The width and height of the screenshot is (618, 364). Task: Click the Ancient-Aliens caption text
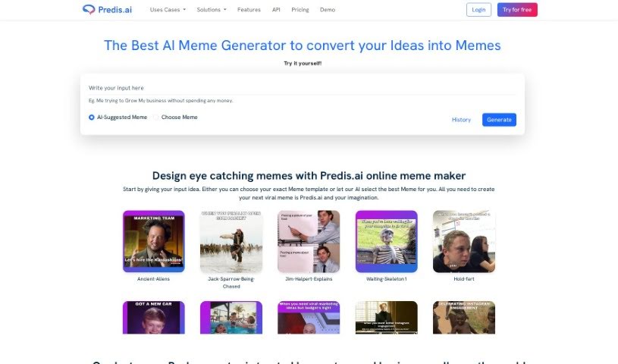(153, 279)
